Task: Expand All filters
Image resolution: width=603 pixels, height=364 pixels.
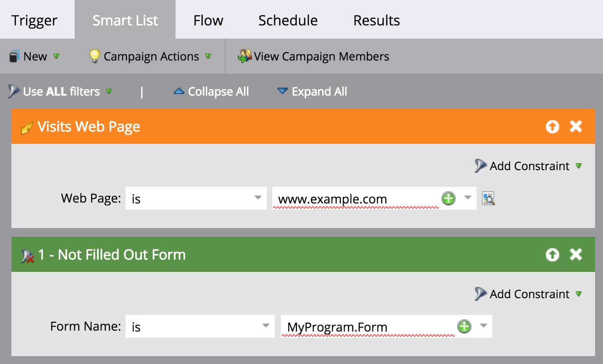Action: (x=312, y=92)
